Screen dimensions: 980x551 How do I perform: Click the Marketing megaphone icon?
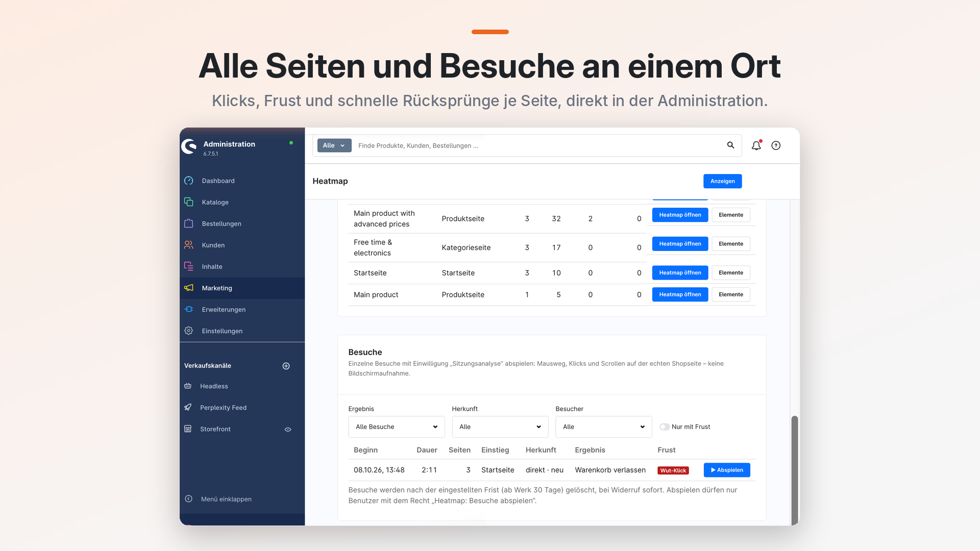point(189,288)
